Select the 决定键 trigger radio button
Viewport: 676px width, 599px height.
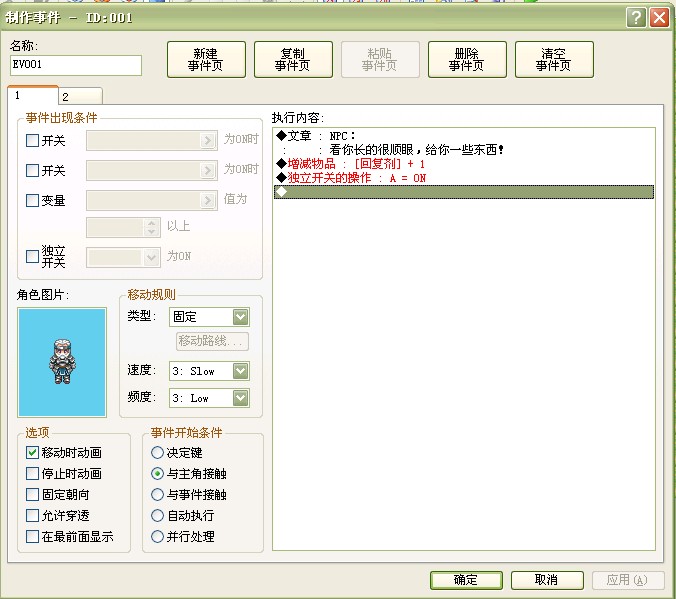coord(157,452)
